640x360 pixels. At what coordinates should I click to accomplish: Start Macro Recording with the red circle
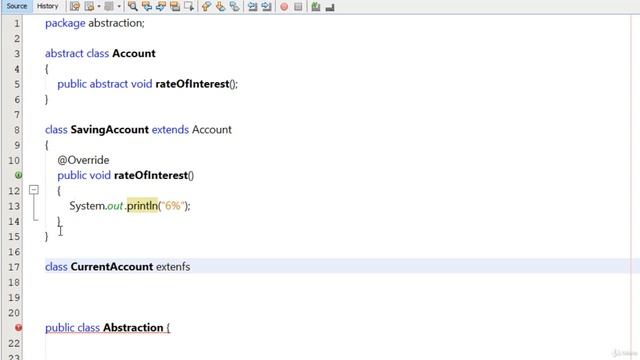284,7
